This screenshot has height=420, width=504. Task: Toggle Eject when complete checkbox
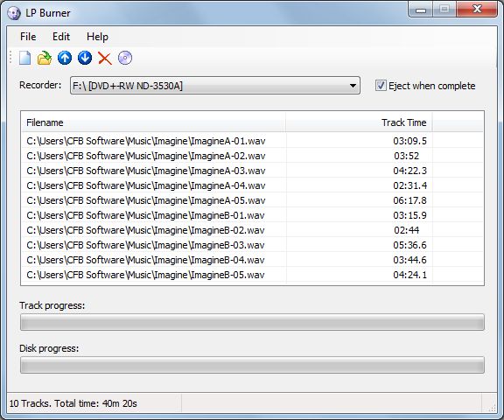381,86
